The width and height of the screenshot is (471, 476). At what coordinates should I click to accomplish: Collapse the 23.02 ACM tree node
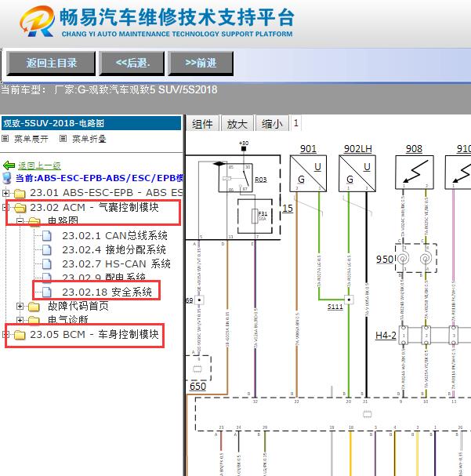4,207
